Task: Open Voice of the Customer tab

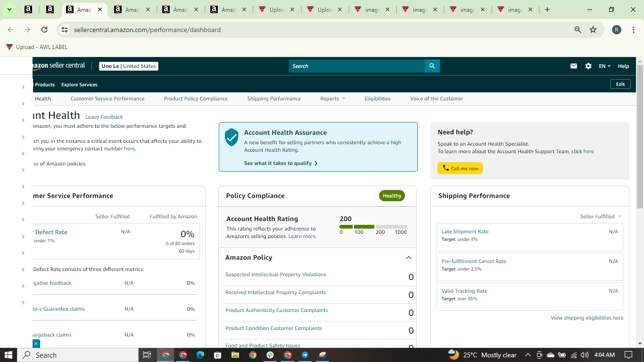Action: (437, 99)
